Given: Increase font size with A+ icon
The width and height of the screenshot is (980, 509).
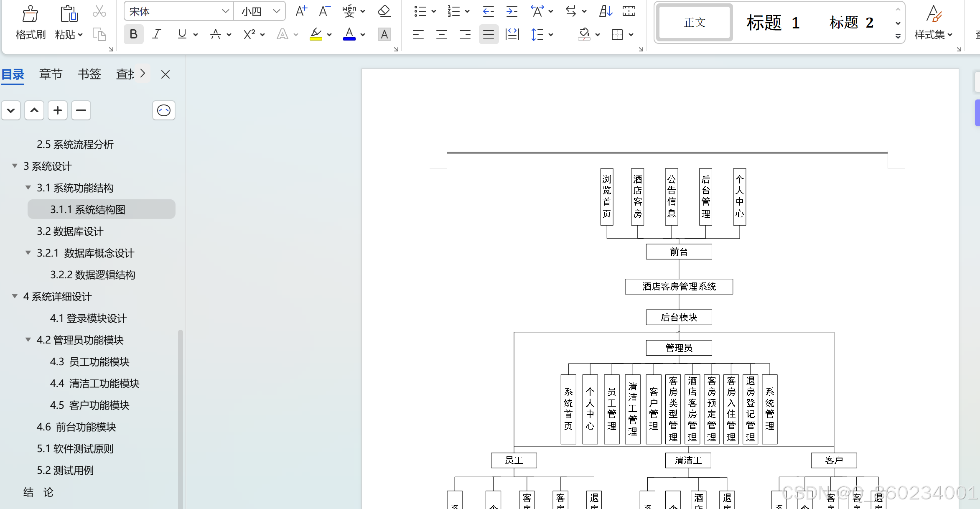Looking at the screenshot, I should (x=301, y=11).
